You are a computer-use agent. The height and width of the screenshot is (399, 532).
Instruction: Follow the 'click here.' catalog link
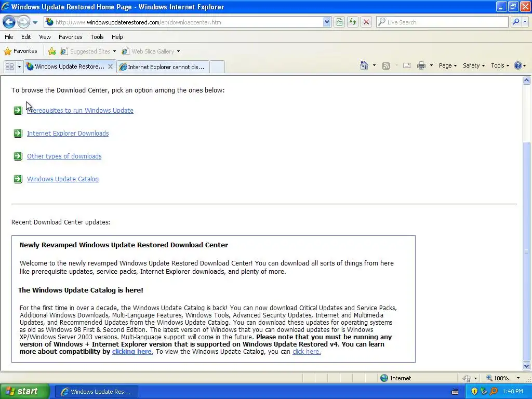pos(307,352)
